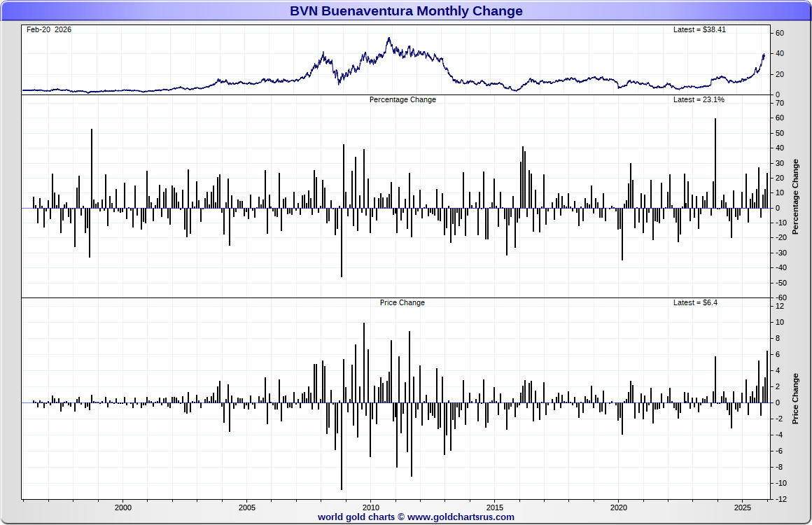Click the vertical Price Change axis title
The width and height of the screenshot is (812, 525).
coord(795,399)
